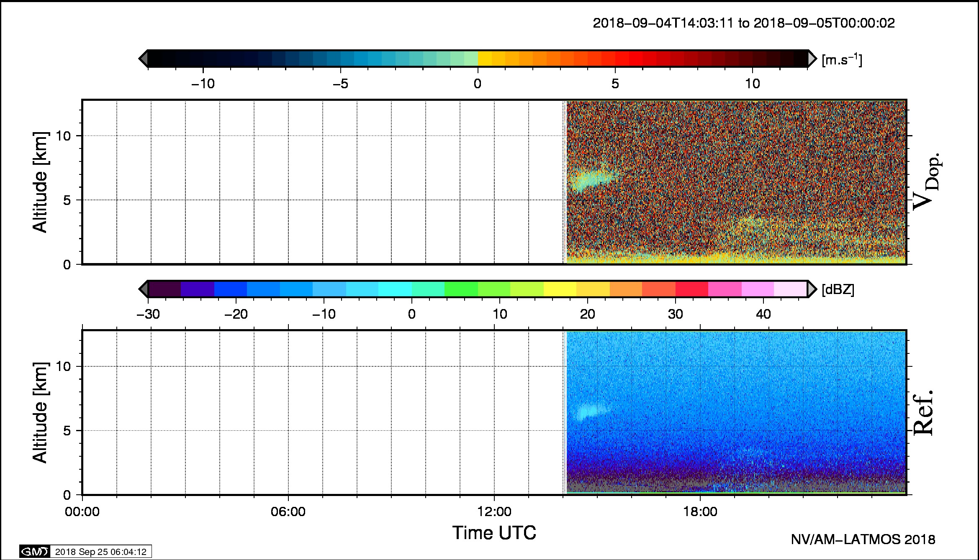Click the 06:00 time axis label
979x560 pixels.
tap(288, 511)
